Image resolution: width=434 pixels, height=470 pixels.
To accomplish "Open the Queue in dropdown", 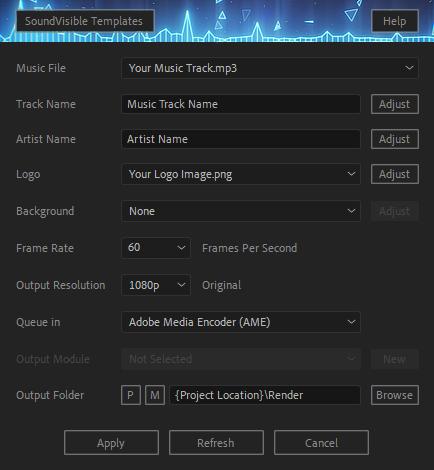I will pyautogui.click(x=241, y=322).
